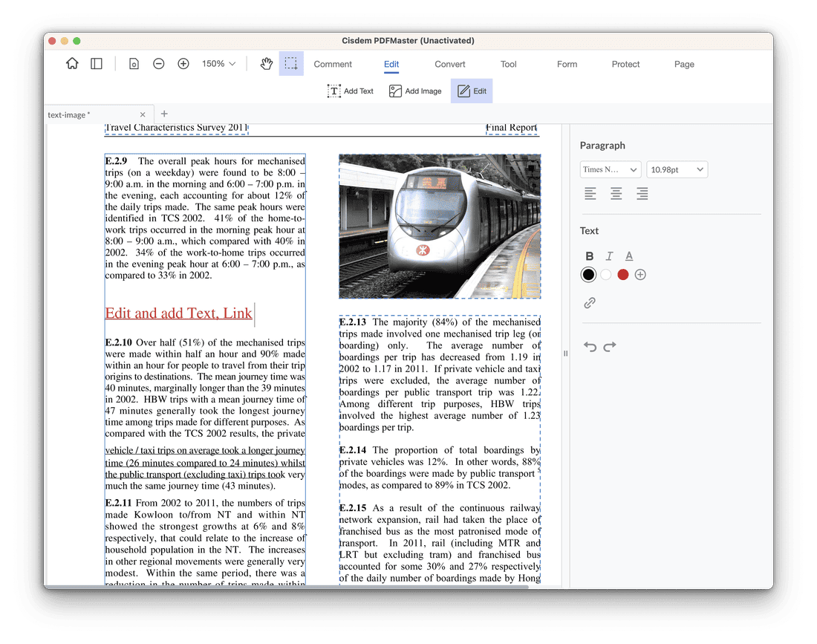Screen dimensions: 817x644
Task: Center align the paragraph text
Action: [616, 194]
